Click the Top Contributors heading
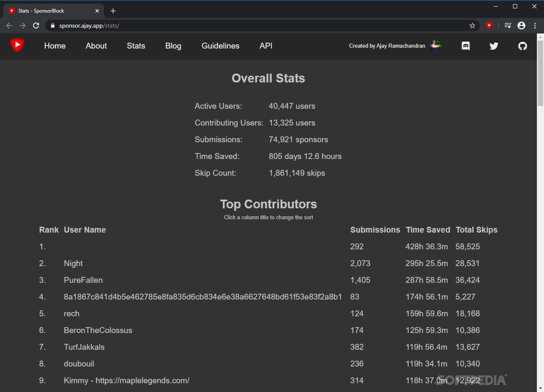 pos(268,204)
